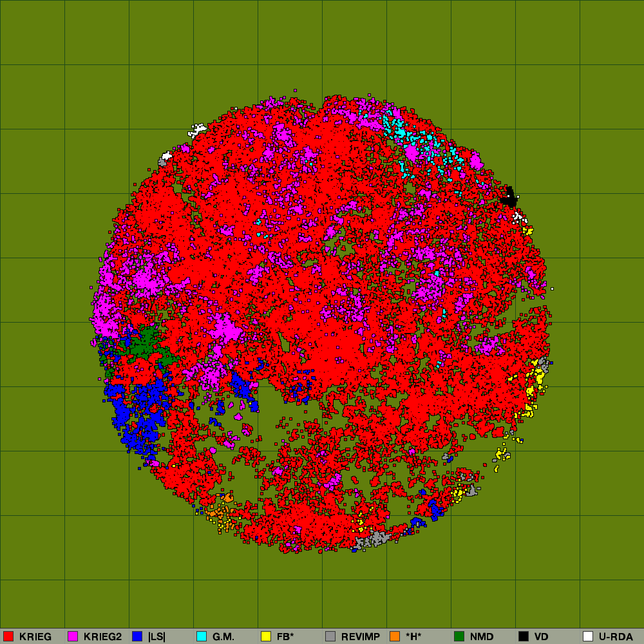Select the NMD alliance label
Viewport: 644px width, 644px height.
click(x=482, y=637)
